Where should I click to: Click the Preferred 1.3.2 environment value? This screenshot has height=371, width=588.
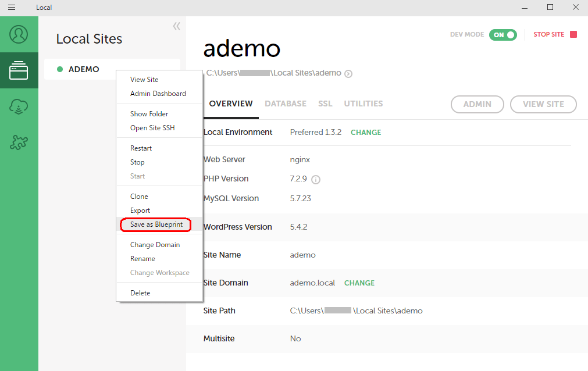315,133
